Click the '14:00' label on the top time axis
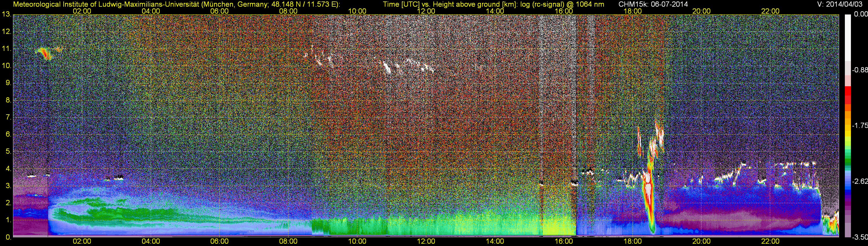Viewport: 868px width, 246px height. click(495, 11)
